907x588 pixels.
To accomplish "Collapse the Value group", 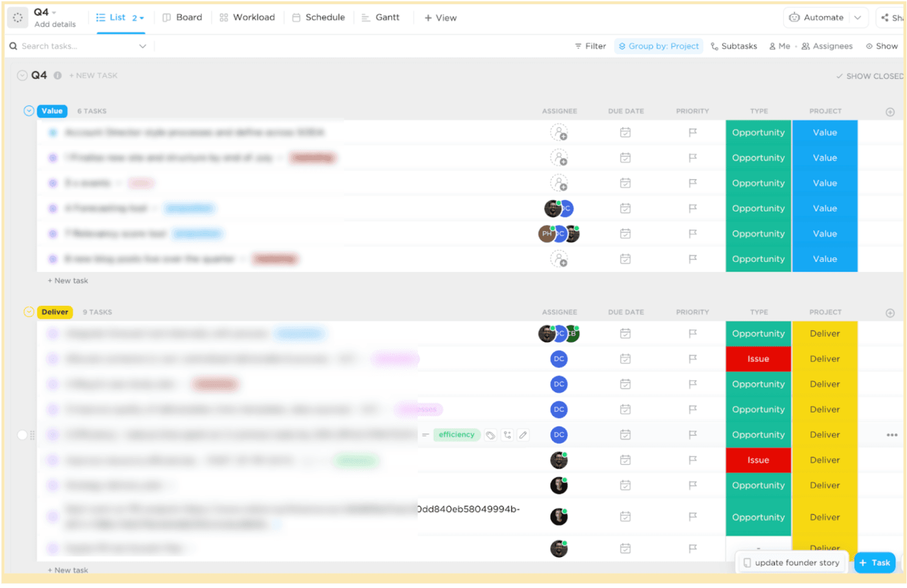I will click(x=29, y=111).
